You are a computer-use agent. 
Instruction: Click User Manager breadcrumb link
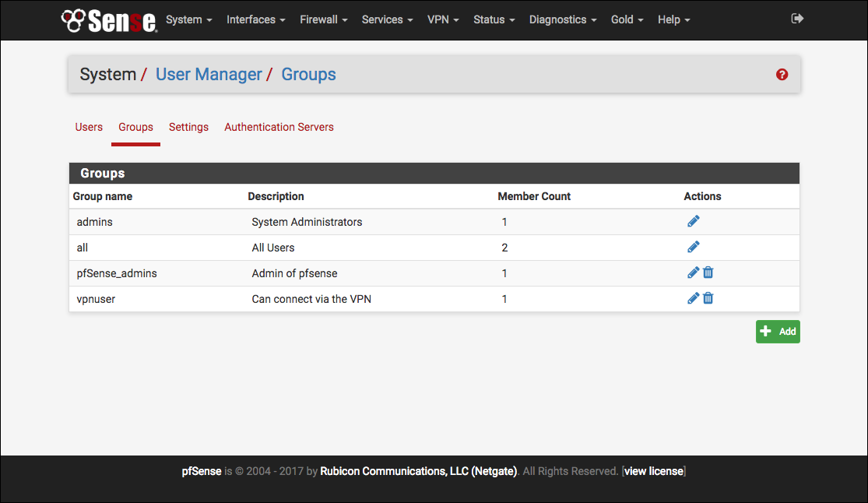(209, 74)
